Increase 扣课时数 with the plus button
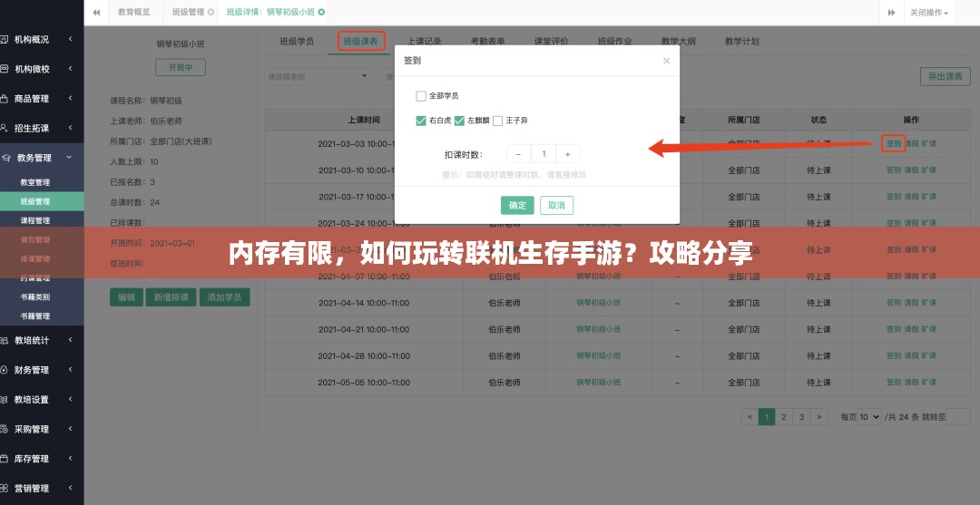 tap(567, 154)
